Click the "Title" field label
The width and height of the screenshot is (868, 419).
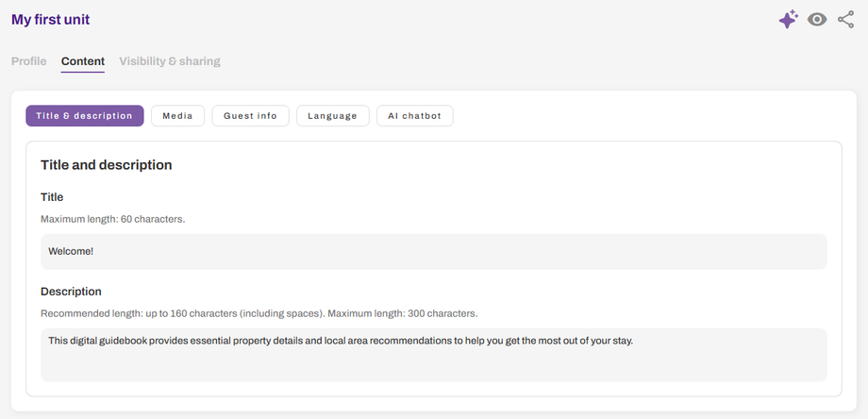tap(52, 197)
